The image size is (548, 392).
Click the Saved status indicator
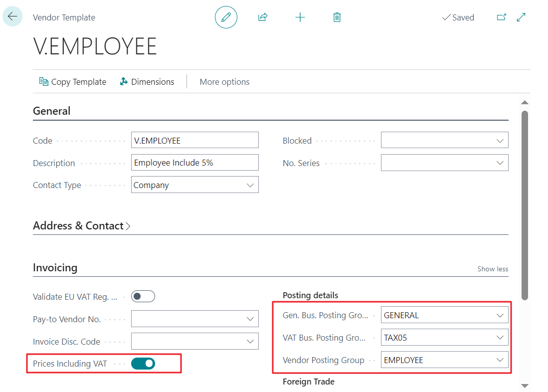point(458,17)
